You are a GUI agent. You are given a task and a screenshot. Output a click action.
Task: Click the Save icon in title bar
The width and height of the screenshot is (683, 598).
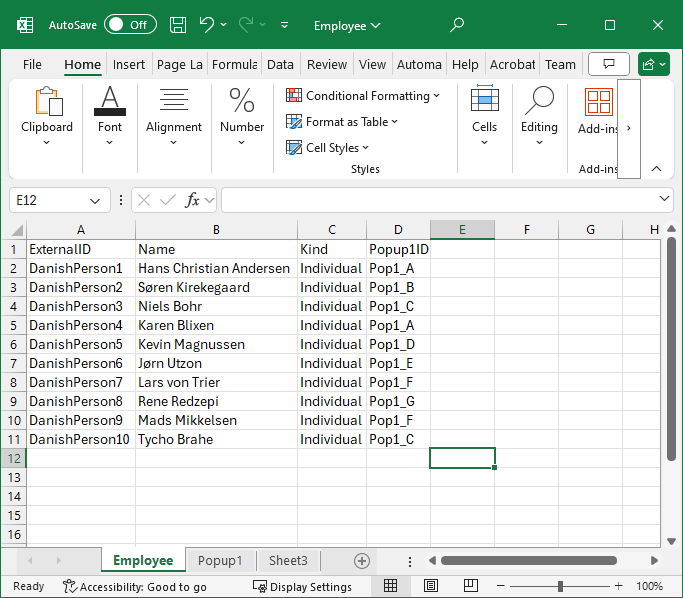(x=178, y=25)
